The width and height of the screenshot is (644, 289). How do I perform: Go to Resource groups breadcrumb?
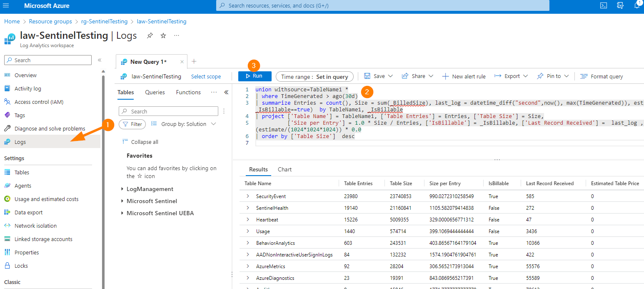click(x=50, y=22)
